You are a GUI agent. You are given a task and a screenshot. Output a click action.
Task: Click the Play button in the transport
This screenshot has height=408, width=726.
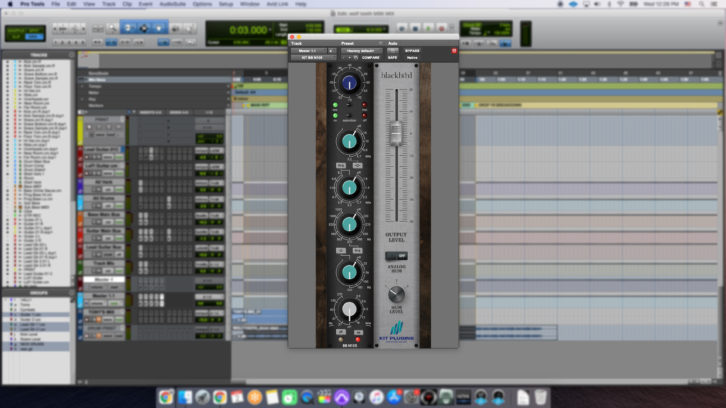[x=428, y=28]
